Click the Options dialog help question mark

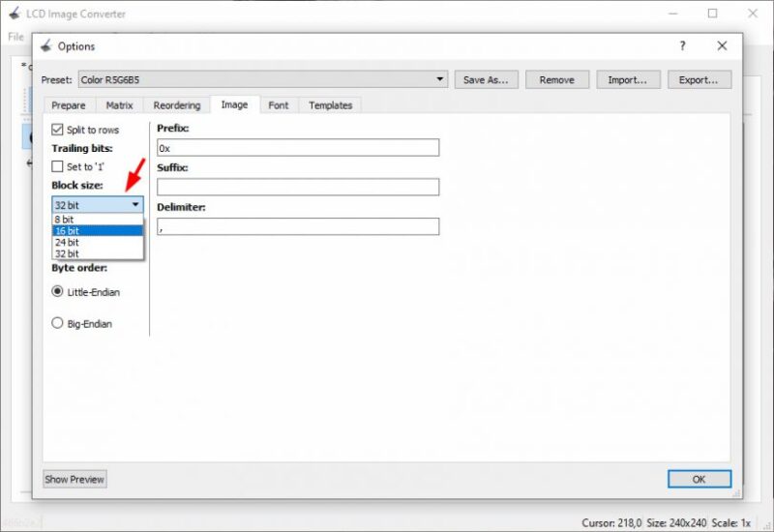[682, 45]
